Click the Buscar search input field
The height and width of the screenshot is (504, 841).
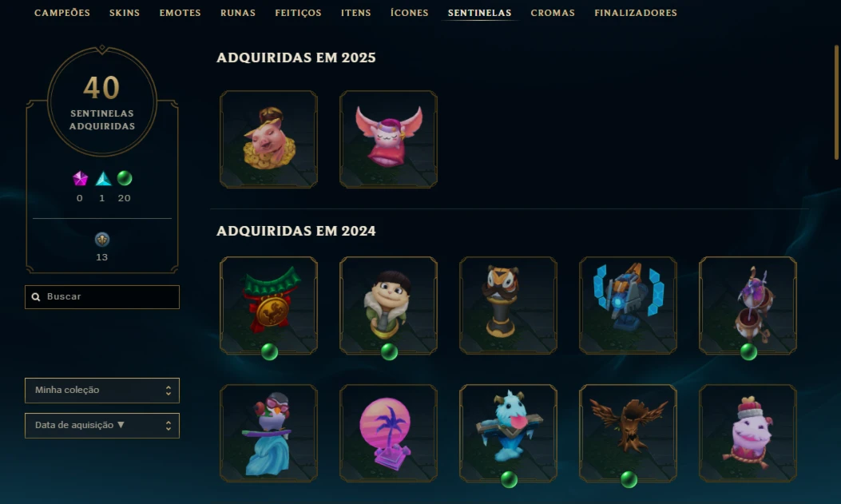pos(102,297)
